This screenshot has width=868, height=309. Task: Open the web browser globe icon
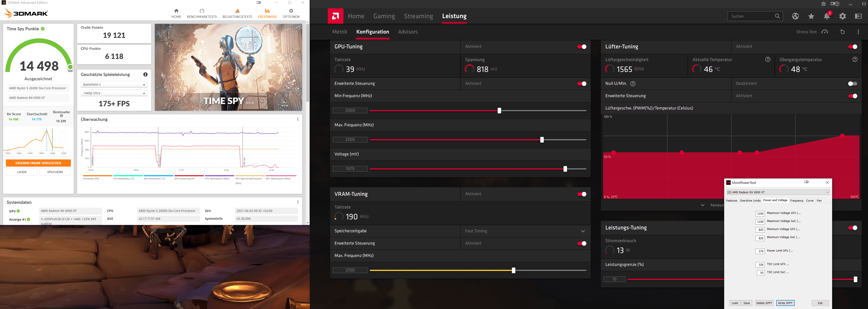[795, 16]
